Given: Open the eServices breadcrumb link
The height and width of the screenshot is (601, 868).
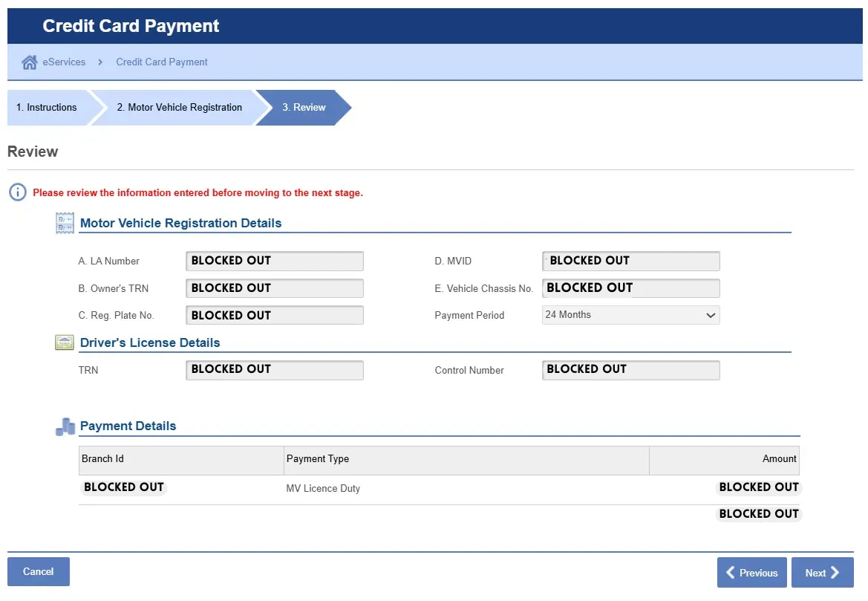Looking at the screenshot, I should click(x=64, y=62).
